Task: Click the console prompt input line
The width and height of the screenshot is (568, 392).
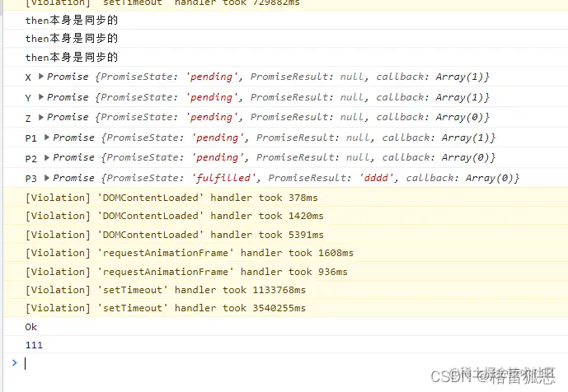Action: [290, 363]
